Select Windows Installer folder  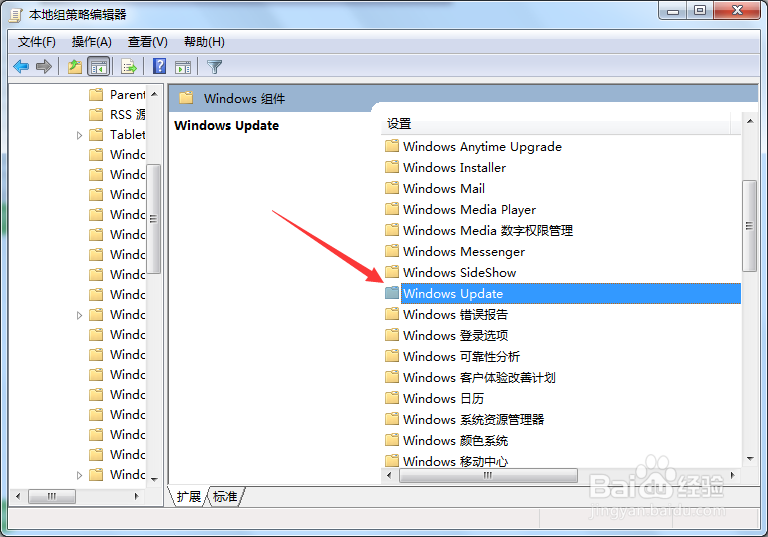(454, 168)
